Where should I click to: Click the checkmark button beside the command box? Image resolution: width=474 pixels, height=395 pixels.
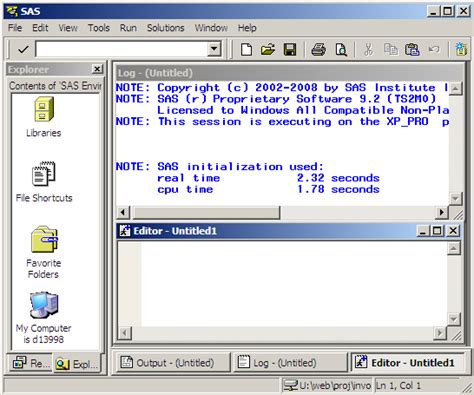click(23, 50)
